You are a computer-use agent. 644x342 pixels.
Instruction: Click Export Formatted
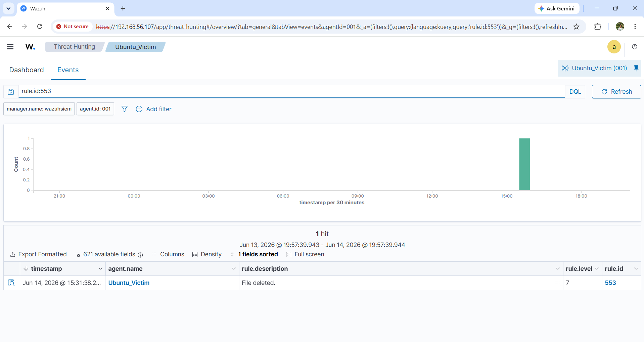pos(38,254)
